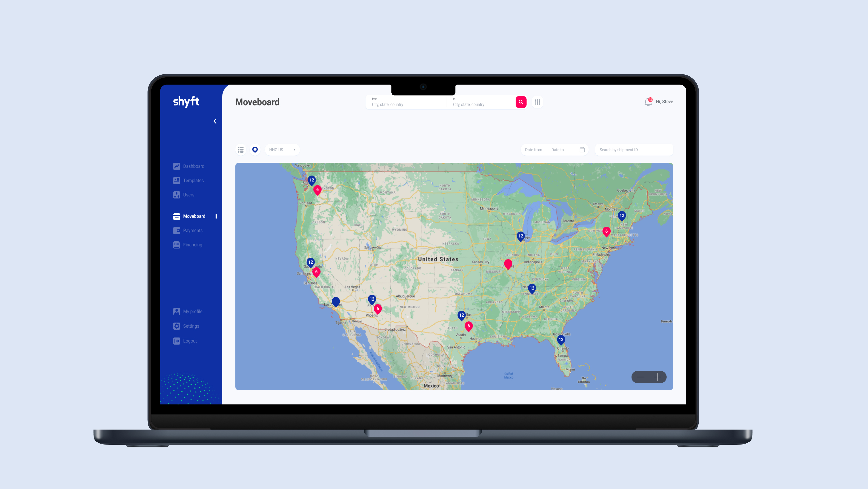Open the Financing section
The width and height of the screenshot is (868, 489).
coord(192,245)
